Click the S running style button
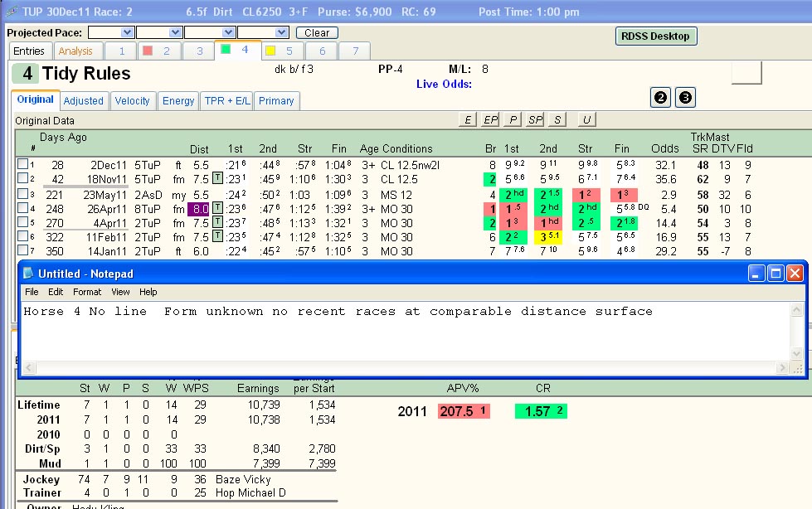 [x=557, y=119]
